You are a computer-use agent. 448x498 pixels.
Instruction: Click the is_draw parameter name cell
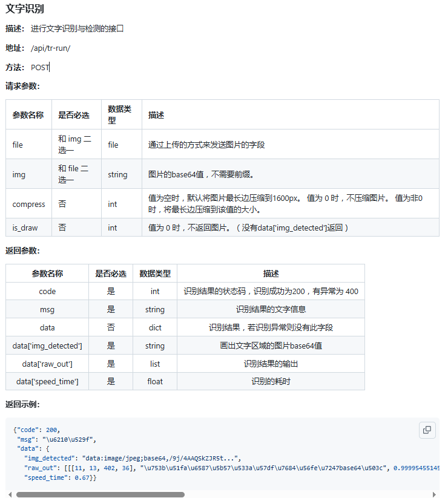pyautogui.click(x=28, y=228)
